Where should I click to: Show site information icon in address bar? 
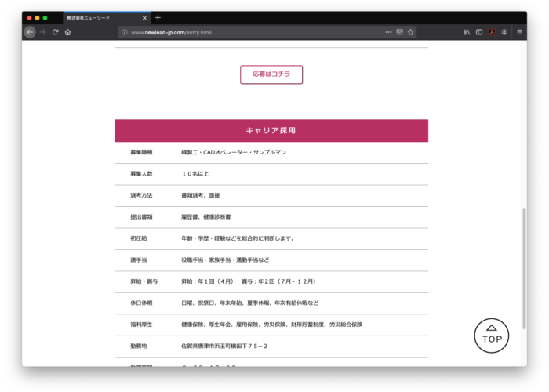(x=125, y=32)
